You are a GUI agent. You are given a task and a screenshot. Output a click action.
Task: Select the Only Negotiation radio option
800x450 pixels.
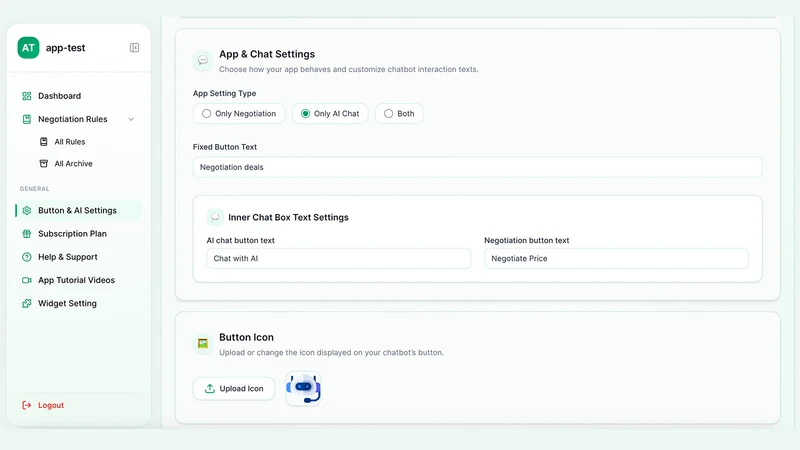pos(239,114)
